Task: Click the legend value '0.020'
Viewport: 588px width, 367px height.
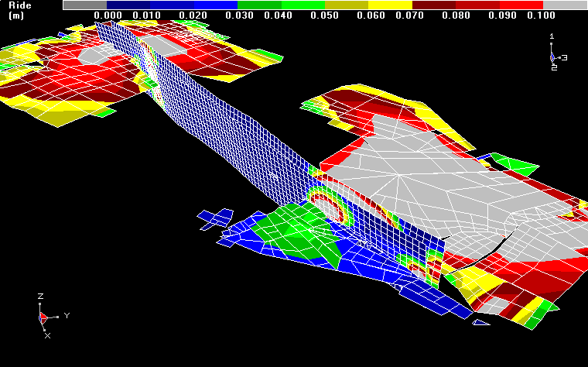Action: point(193,15)
